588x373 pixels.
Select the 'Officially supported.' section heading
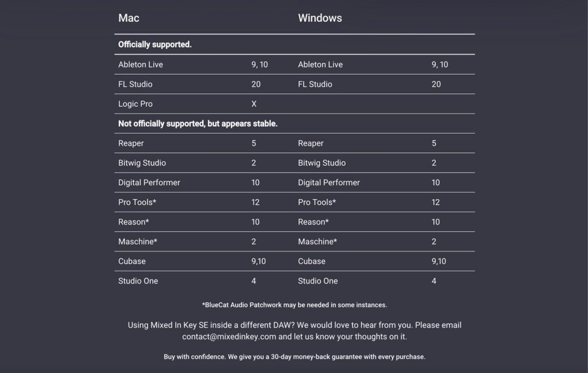tap(155, 45)
